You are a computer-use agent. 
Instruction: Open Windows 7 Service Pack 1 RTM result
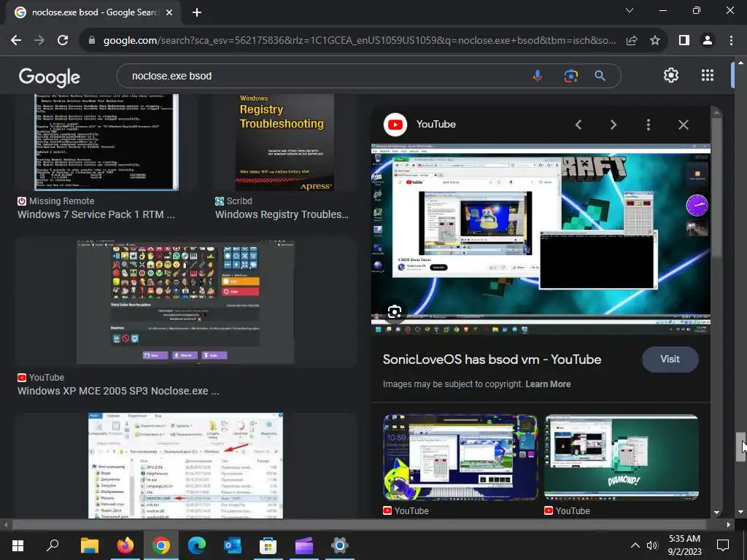(x=96, y=215)
